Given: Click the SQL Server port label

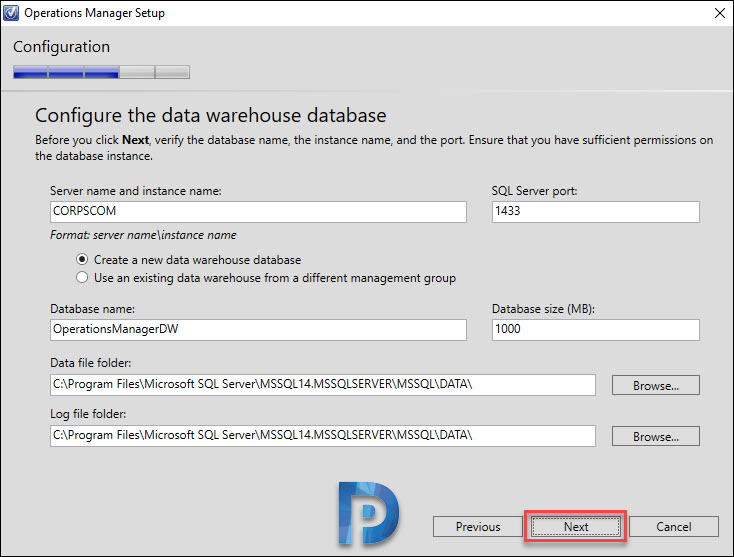Looking at the screenshot, I should 535,191.
